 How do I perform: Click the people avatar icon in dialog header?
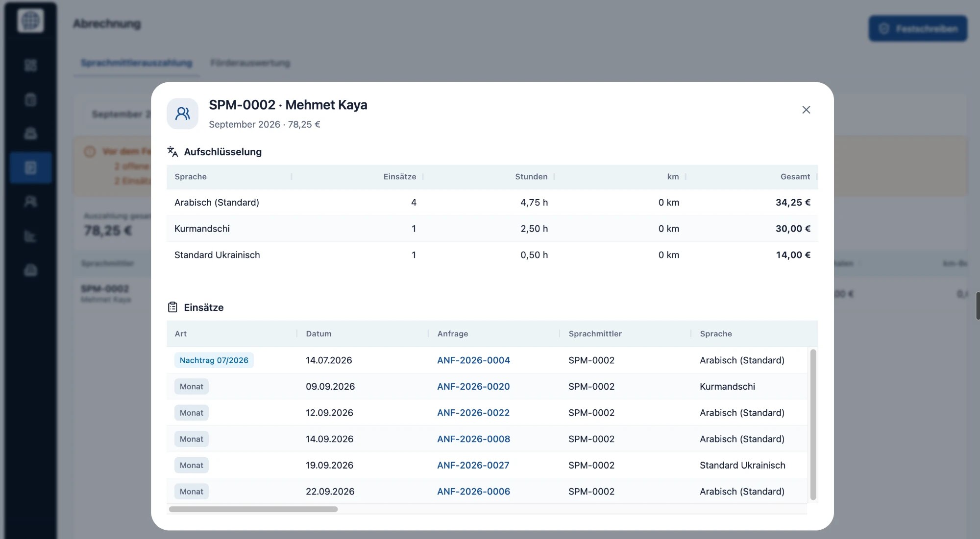click(182, 114)
